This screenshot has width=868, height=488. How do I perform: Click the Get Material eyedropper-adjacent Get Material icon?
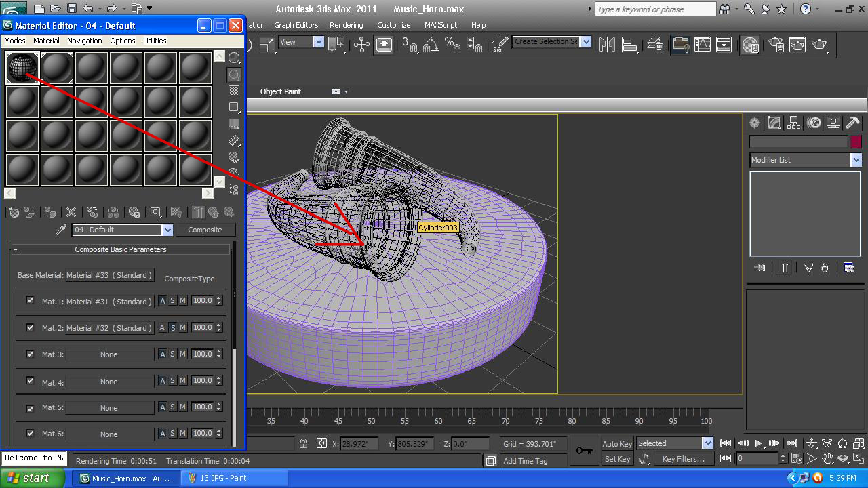pyautogui.click(x=14, y=212)
